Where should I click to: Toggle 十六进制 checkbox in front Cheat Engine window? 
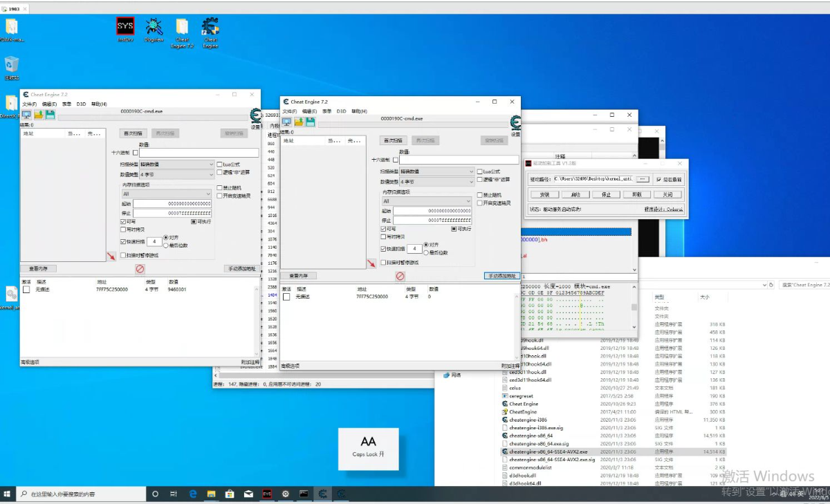click(x=396, y=159)
